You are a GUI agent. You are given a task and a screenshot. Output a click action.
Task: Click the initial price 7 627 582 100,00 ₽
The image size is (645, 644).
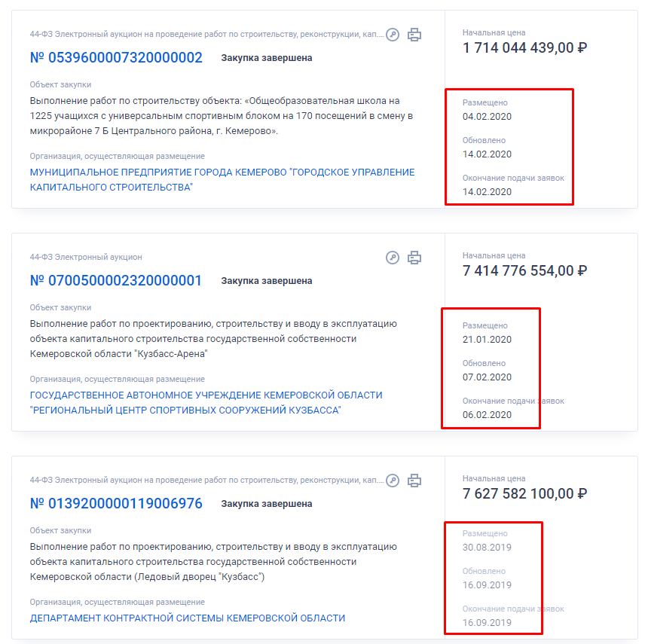[525, 493]
